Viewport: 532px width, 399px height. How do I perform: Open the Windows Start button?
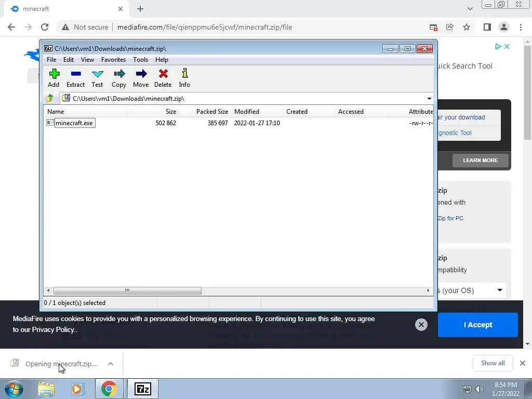point(14,389)
